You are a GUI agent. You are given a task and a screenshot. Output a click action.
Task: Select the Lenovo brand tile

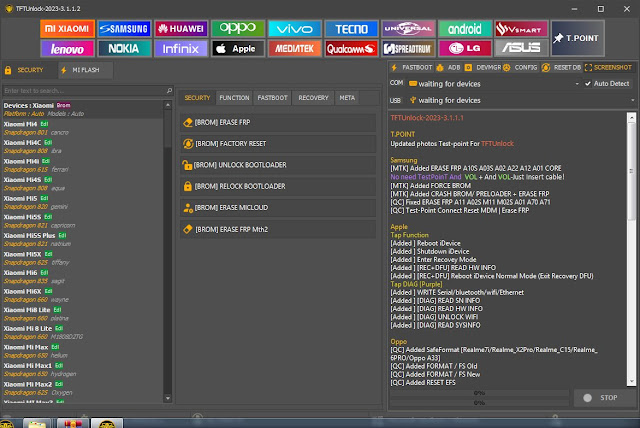pos(67,49)
